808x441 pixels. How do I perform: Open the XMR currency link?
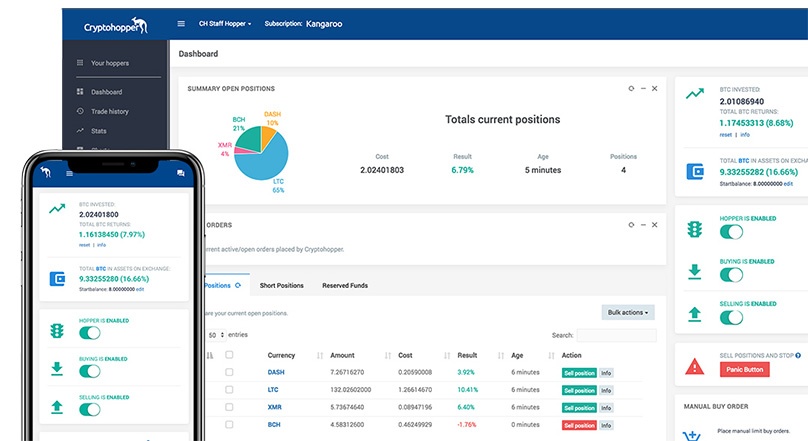pos(274,407)
